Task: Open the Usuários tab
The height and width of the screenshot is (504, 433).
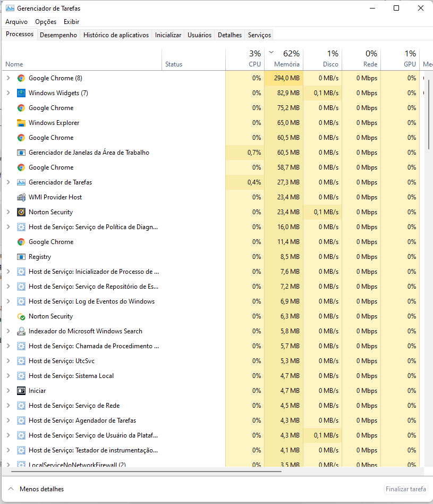Action: [x=199, y=35]
